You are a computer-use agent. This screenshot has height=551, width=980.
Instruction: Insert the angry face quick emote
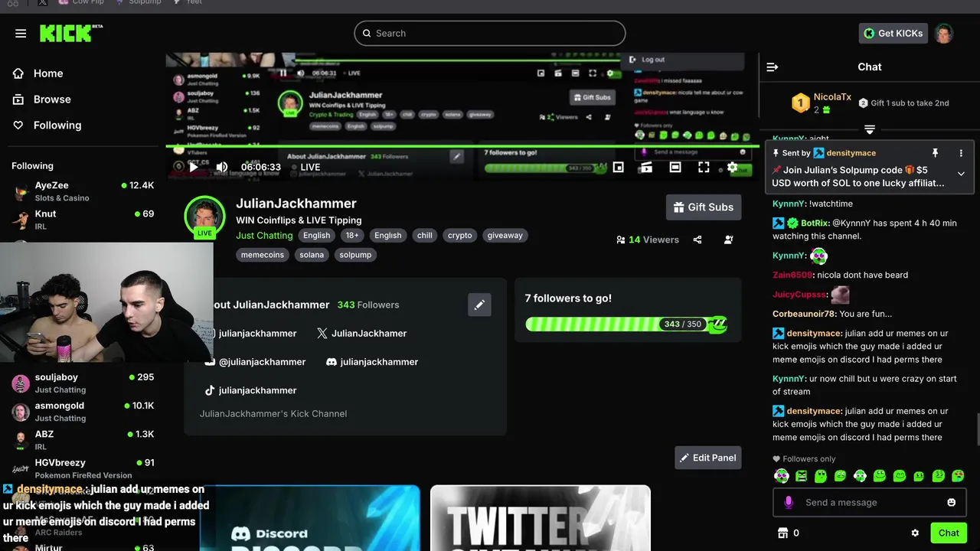click(x=802, y=476)
